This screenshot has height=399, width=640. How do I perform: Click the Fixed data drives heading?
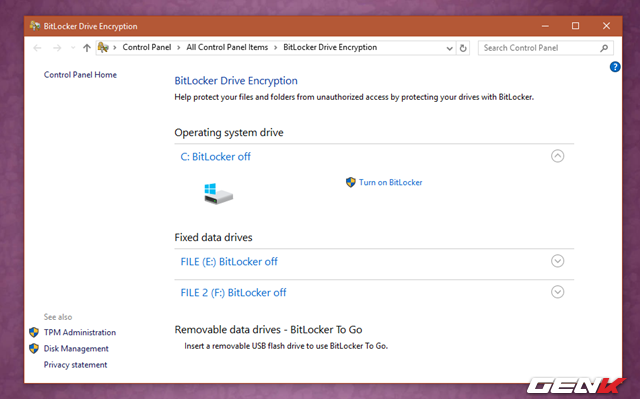(x=213, y=237)
